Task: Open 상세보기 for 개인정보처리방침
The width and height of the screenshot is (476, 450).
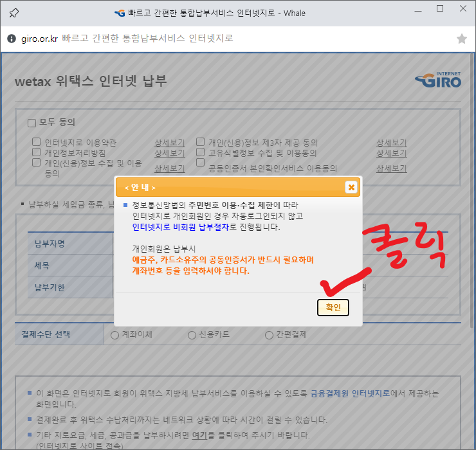Action: click(x=170, y=153)
